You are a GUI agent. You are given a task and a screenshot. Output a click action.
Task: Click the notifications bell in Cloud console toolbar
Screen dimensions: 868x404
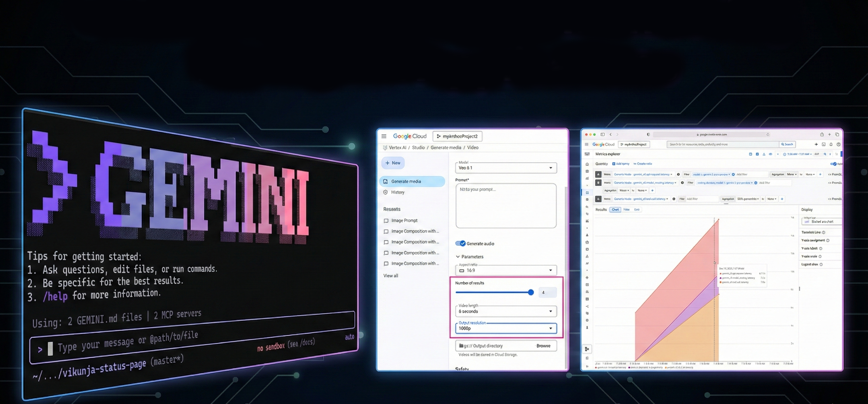(831, 144)
